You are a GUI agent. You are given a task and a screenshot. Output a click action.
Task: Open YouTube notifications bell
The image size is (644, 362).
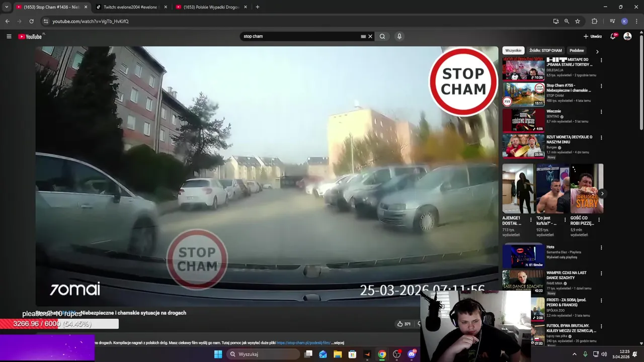613,36
